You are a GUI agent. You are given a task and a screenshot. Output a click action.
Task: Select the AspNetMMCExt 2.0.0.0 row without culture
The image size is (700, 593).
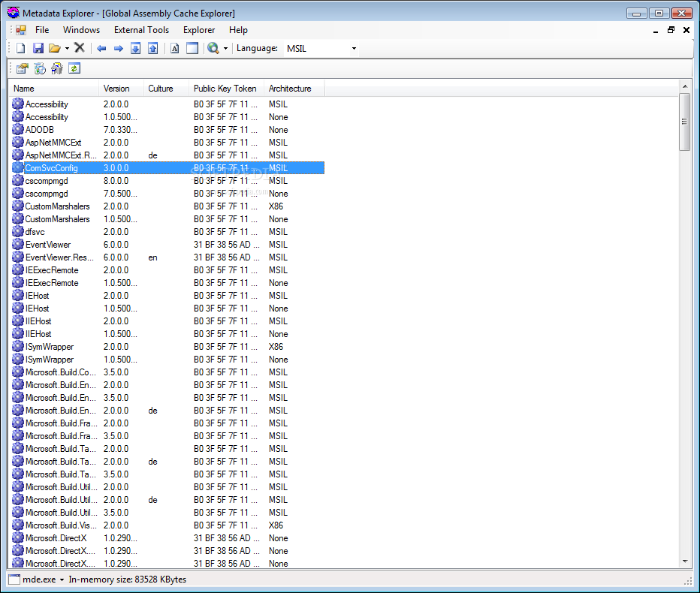[167, 143]
